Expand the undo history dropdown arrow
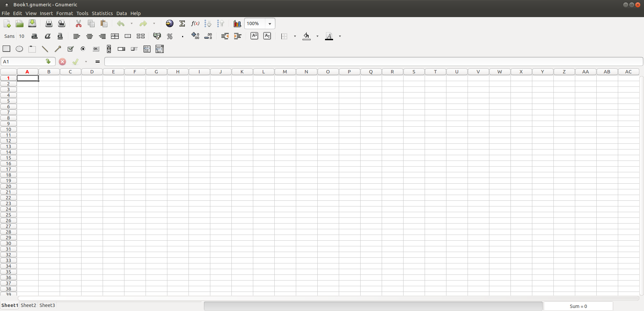The width and height of the screenshot is (644, 311). click(x=131, y=23)
